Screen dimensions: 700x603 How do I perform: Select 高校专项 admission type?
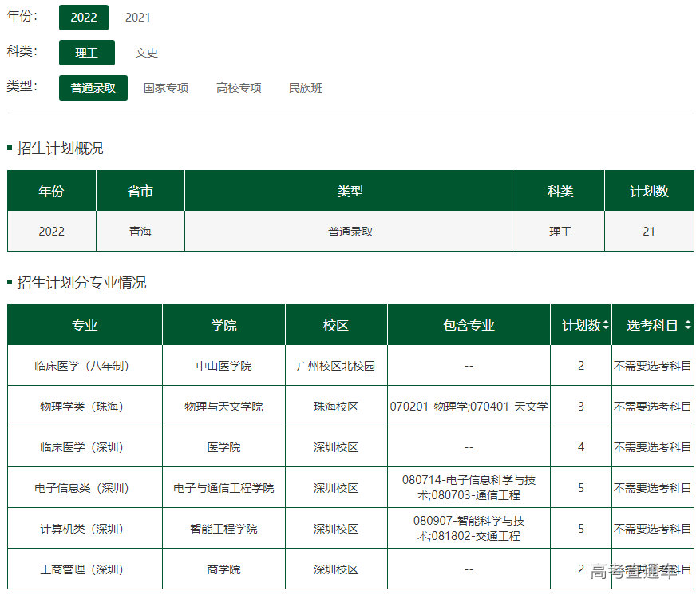pyautogui.click(x=239, y=88)
